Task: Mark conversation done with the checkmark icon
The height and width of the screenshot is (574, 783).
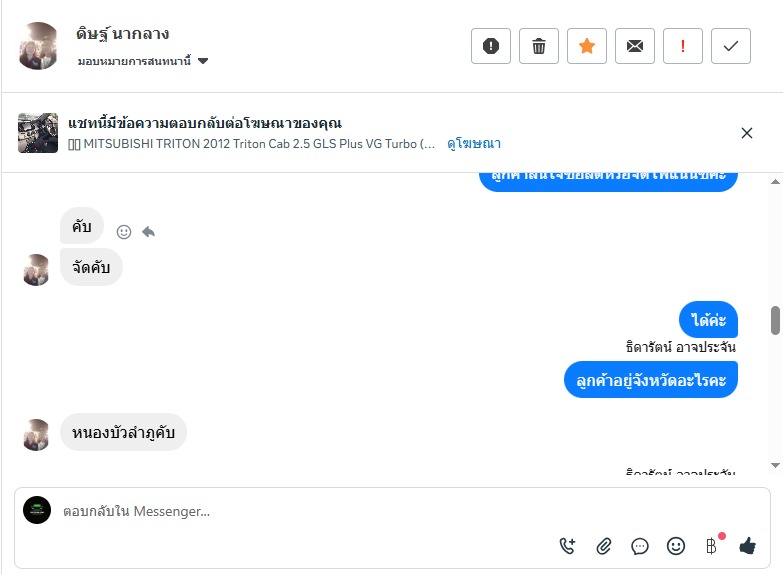Action: (x=731, y=46)
